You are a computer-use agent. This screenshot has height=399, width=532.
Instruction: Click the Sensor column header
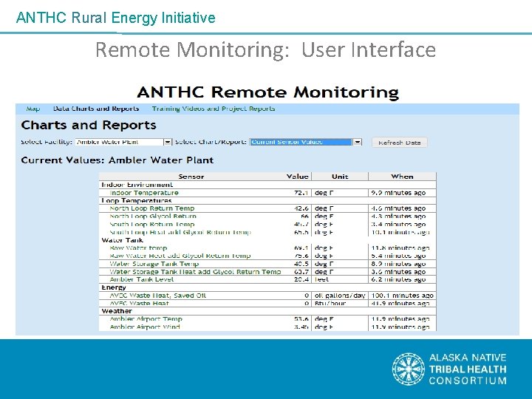(191, 177)
